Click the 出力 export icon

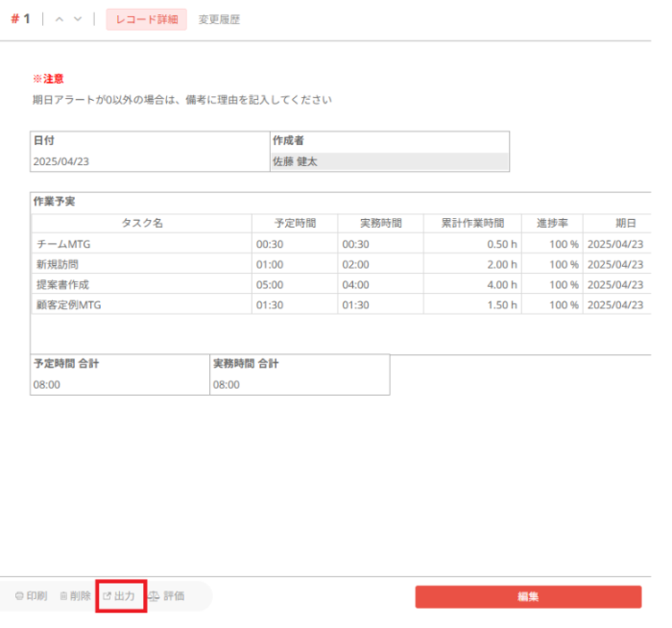pos(108,596)
